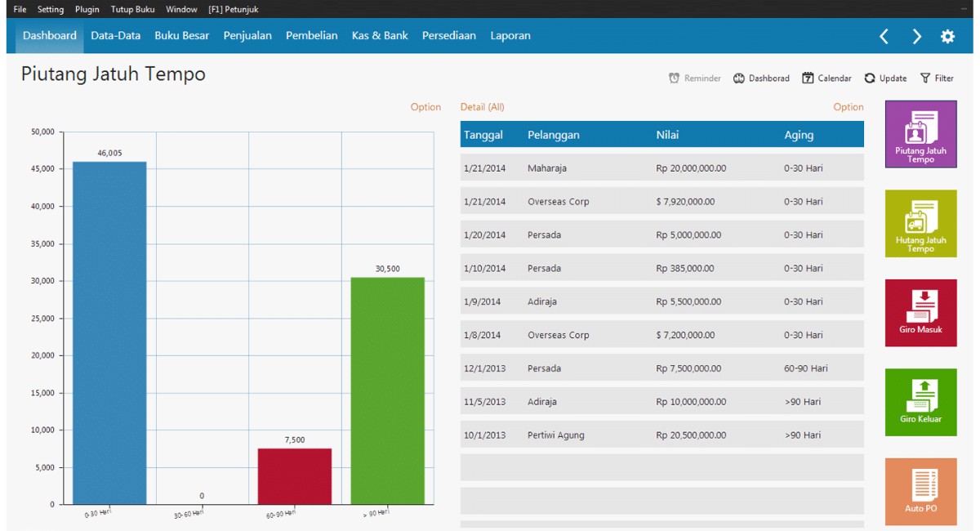Sort by the Tanggal column header
The image size is (980, 531).
(x=483, y=135)
